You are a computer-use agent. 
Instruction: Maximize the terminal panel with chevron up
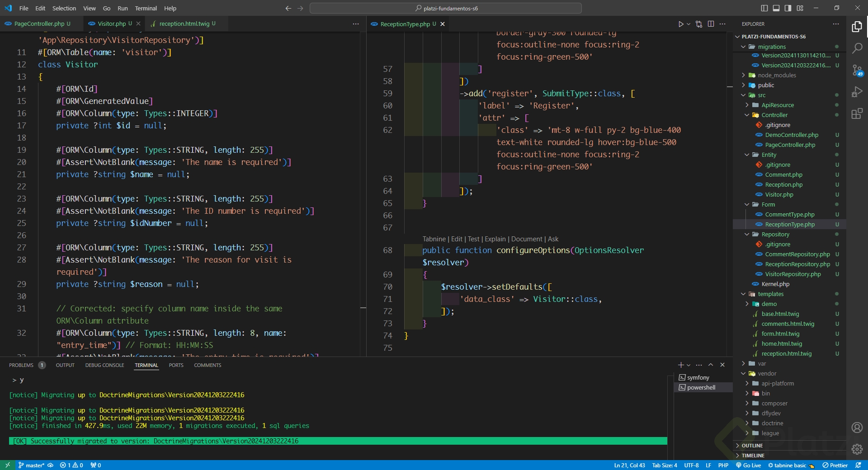(711, 365)
